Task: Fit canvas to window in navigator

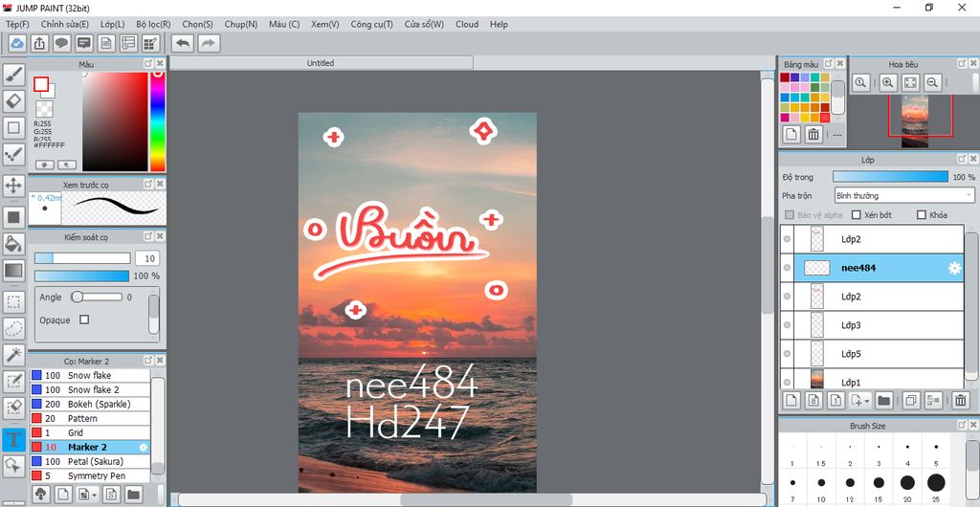Action: [x=911, y=82]
